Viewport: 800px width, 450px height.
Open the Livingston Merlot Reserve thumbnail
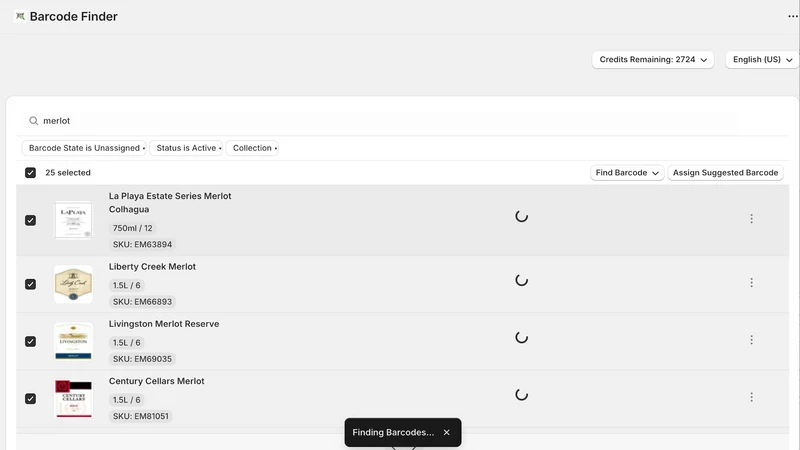click(73, 341)
